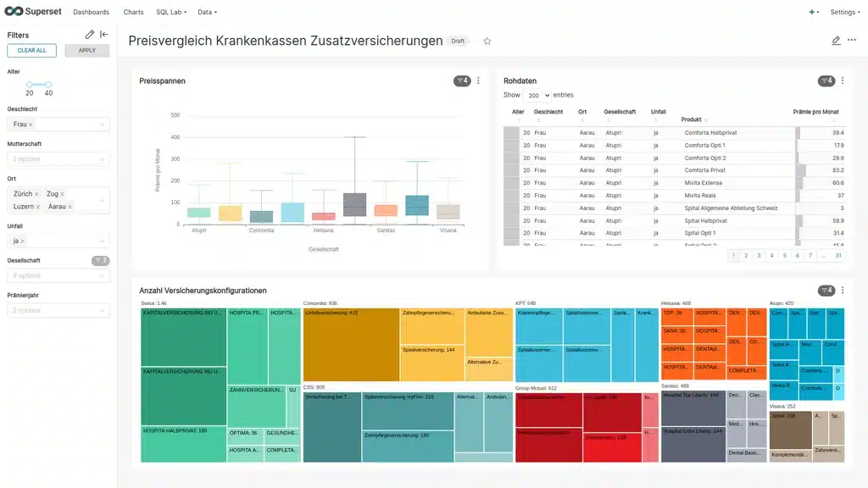
Task: Click the Superset logo
Action: [x=33, y=11]
